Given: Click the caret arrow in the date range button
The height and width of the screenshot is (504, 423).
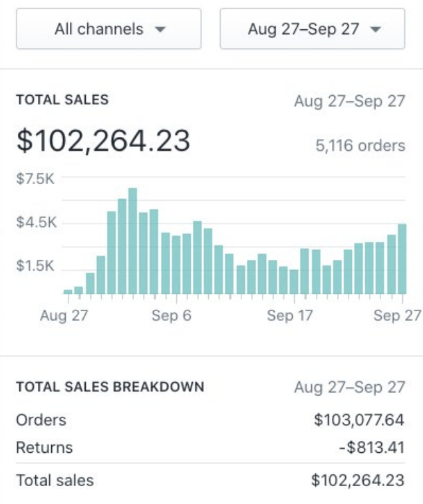Looking at the screenshot, I should (375, 29).
